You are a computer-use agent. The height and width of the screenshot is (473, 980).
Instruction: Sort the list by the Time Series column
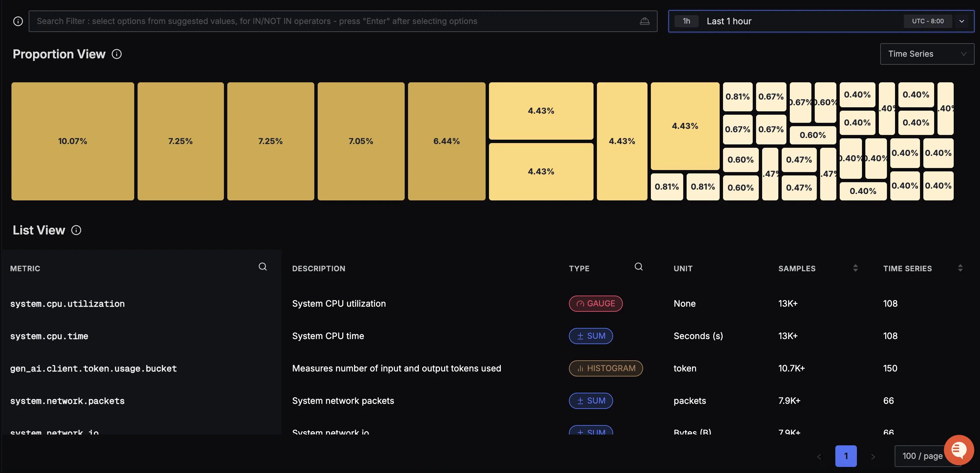[x=960, y=268]
